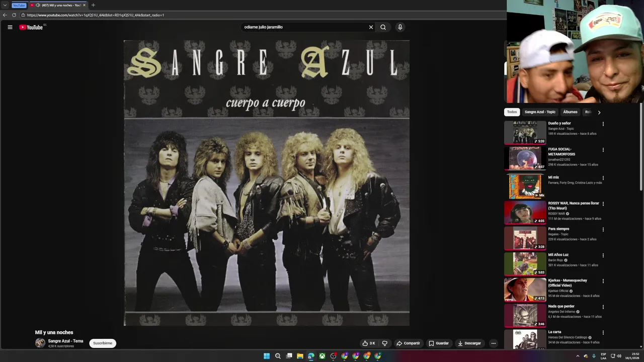The image size is (644, 362).
Task: Open Xbox app from taskbar
Action: click(x=322, y=356)
